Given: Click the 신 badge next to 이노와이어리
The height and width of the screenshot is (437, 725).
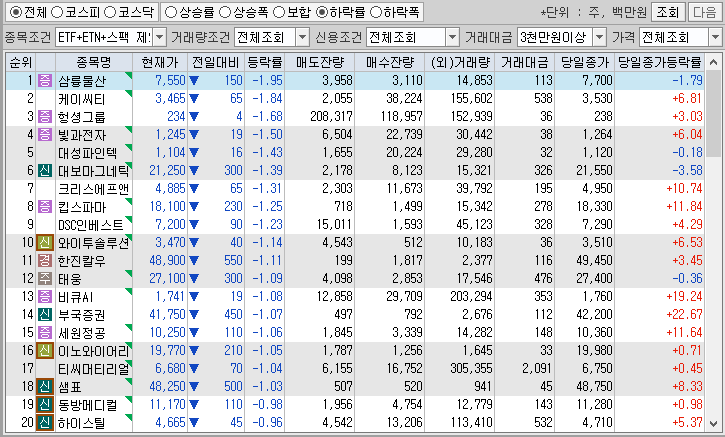Looking at the screenshot, I should pyautogui.click(x=45, y=351).
